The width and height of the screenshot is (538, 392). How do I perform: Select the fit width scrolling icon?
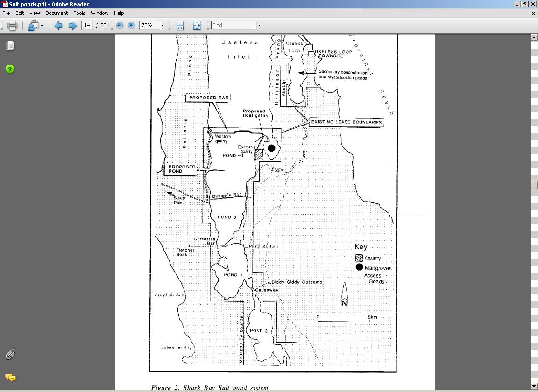(180, 26)
